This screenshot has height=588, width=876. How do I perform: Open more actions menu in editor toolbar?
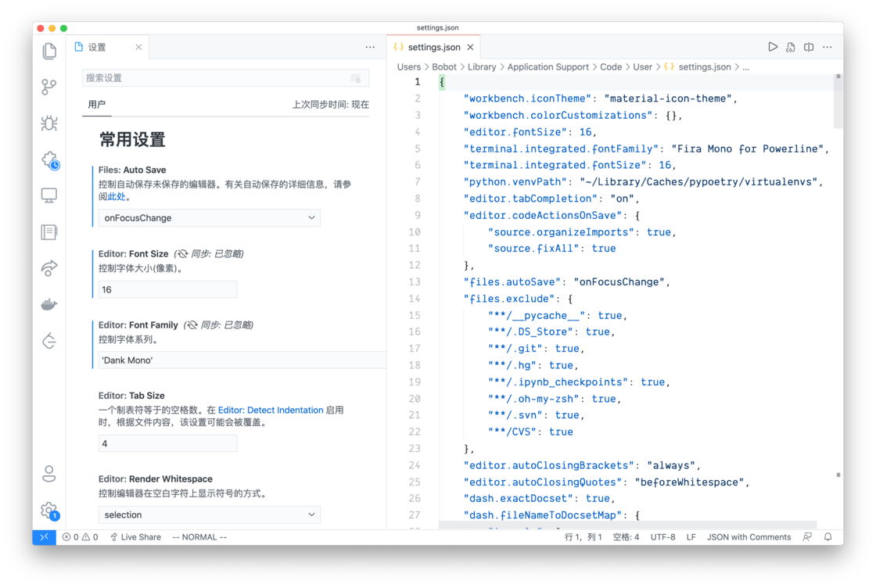(828, 46)
